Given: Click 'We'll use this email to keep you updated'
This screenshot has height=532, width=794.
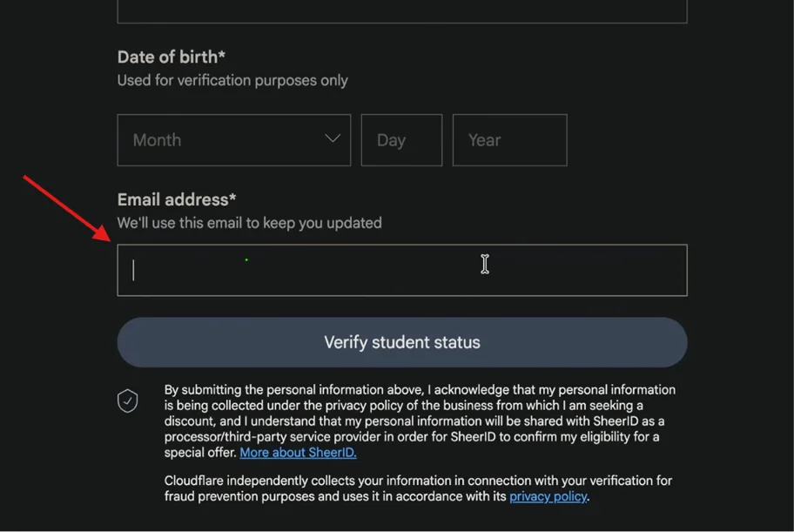Looking at the screenshot, I should pos(250,223).
